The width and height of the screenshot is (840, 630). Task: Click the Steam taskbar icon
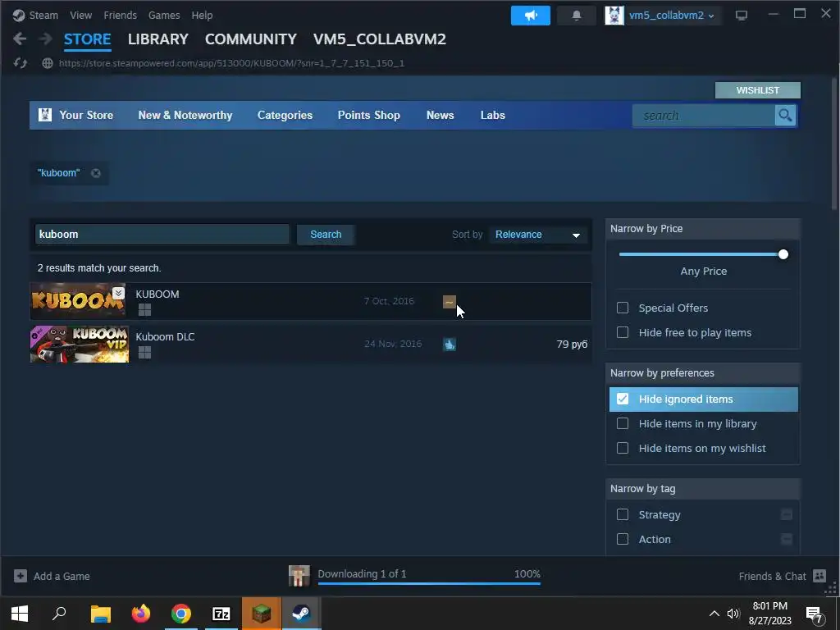point(302,614)
